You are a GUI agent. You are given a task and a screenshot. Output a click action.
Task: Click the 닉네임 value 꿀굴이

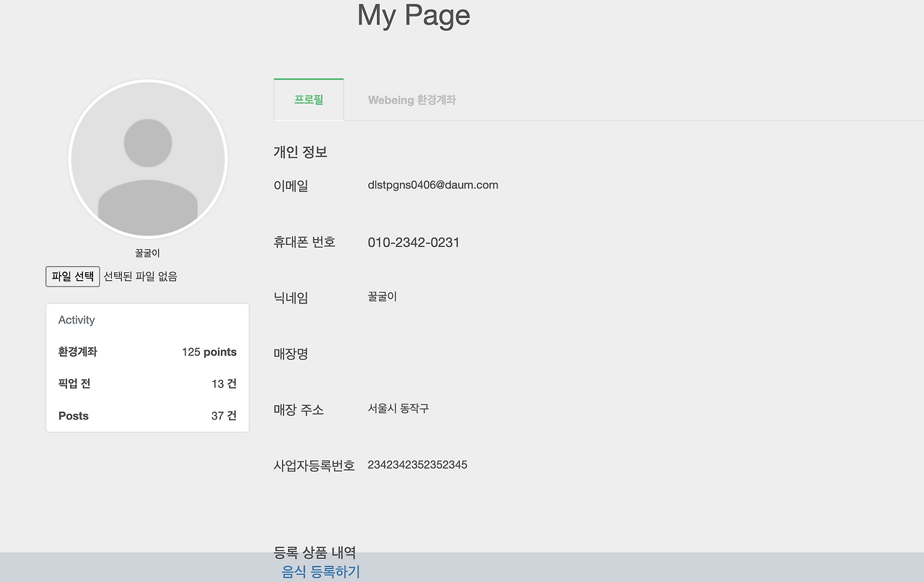(x=382, y=296)
